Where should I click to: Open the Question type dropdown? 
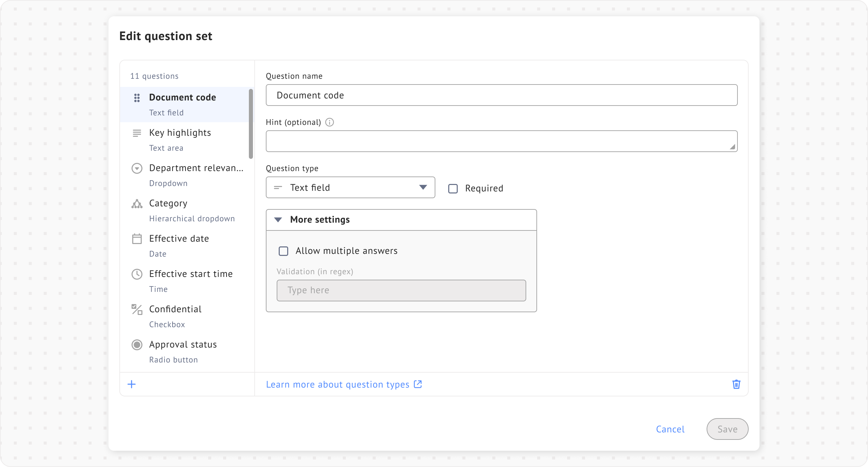350,187
